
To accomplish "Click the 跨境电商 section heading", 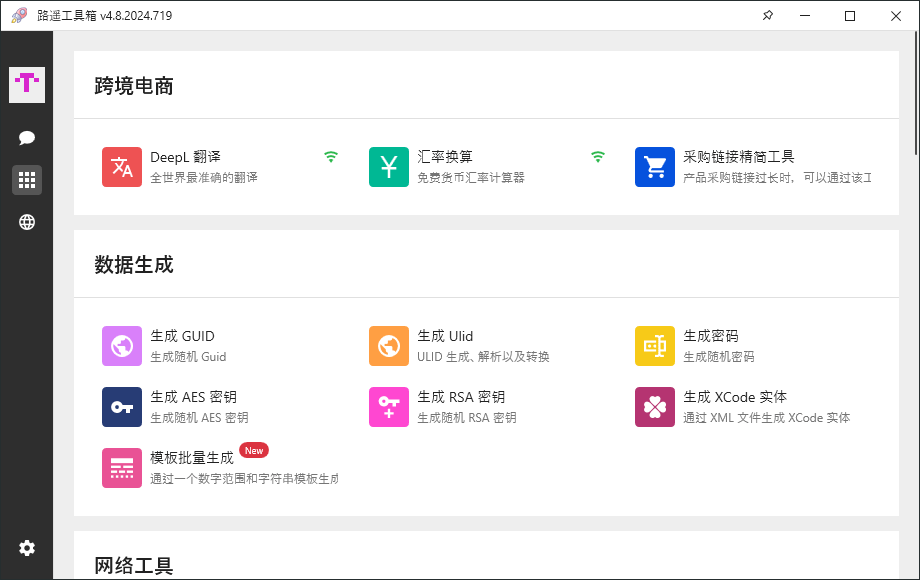I will (x=134, y=86).
